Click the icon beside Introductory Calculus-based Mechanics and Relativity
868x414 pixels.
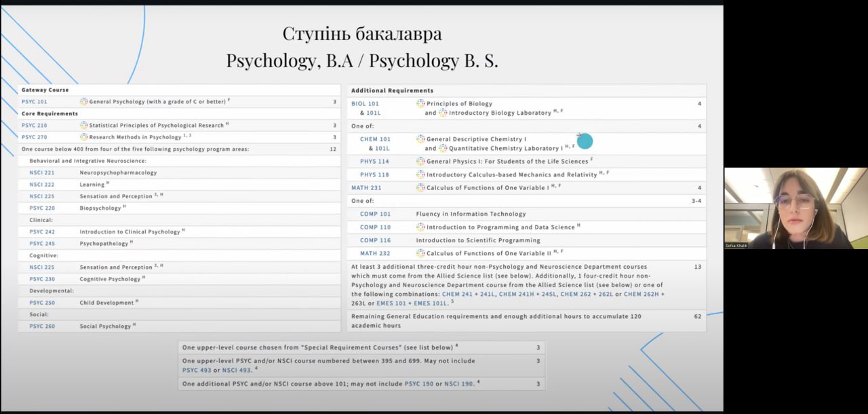[x=420, y=174]
